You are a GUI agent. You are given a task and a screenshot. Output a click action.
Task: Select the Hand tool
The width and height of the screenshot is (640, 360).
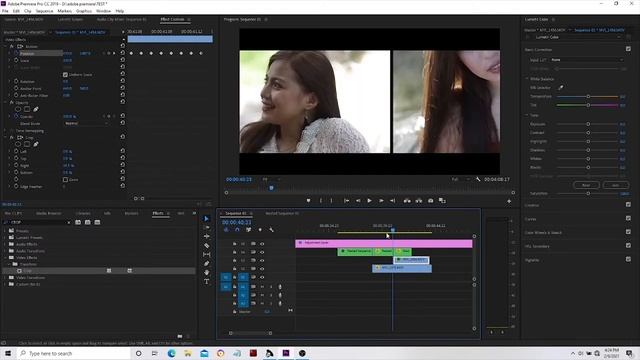click(x=206, y=272)
